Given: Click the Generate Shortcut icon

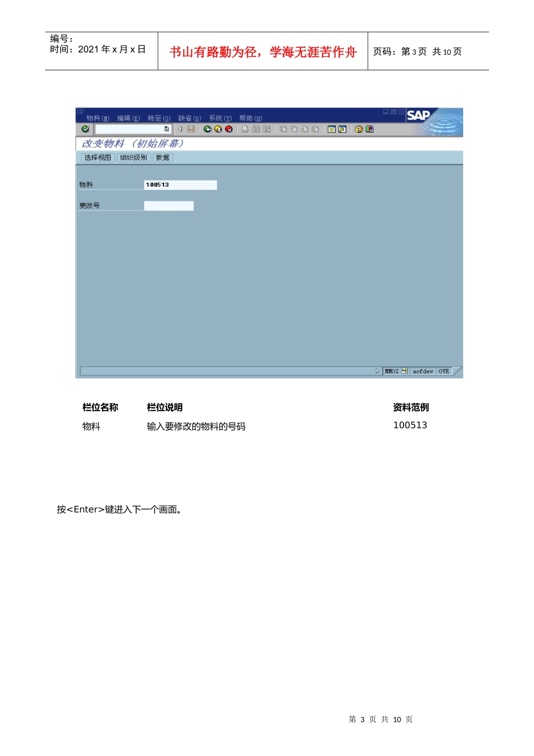Looking at the screenshot, I should coord(342,129).
